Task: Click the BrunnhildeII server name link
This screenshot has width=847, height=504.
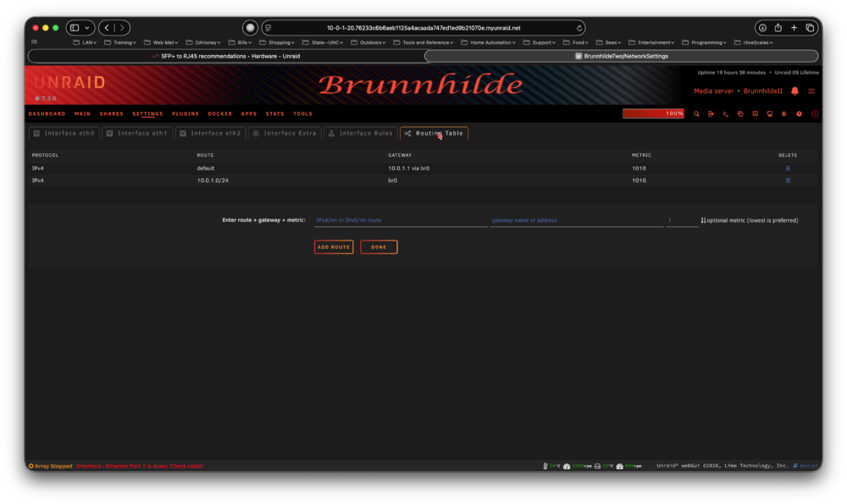Action: (763, 91)
